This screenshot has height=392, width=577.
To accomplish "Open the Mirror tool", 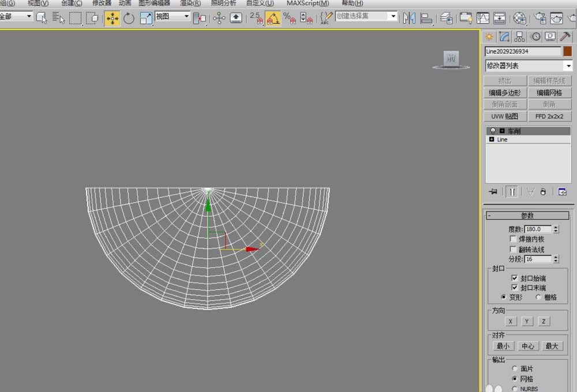I will (409, 18).
